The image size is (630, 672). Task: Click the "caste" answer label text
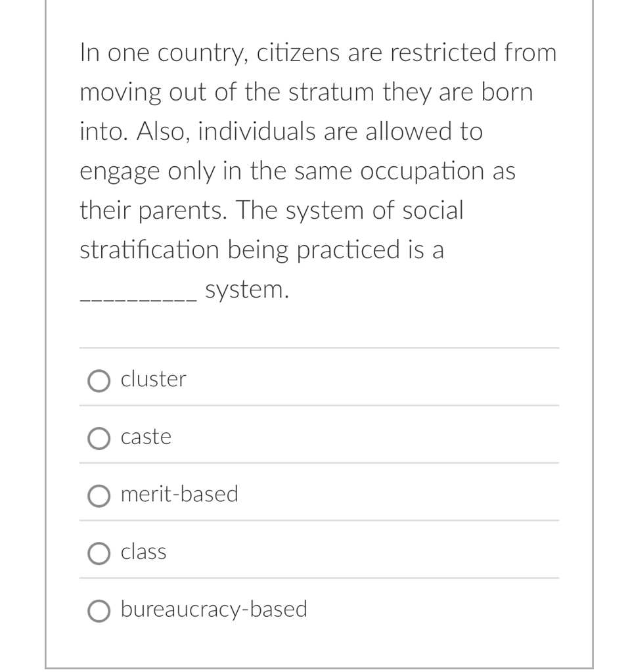click(146, 437)
